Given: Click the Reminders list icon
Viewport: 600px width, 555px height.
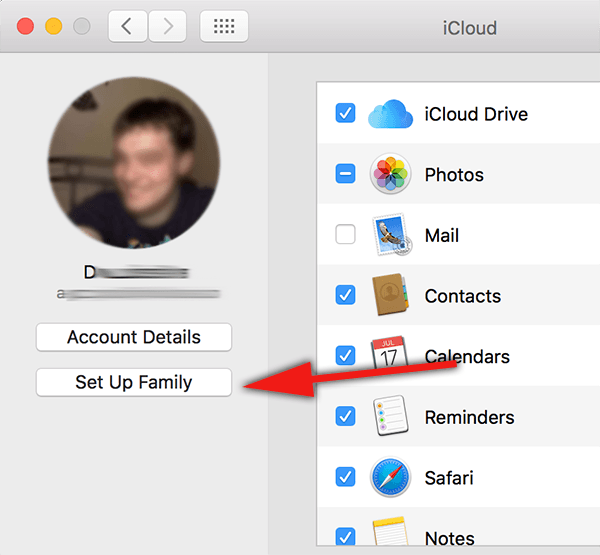Looking at the screenshot, I should pyautogui.click(x=390, y=416).
